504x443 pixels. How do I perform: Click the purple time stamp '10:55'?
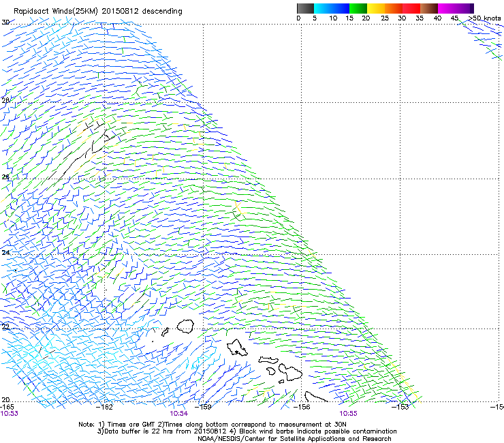point(349,414)
